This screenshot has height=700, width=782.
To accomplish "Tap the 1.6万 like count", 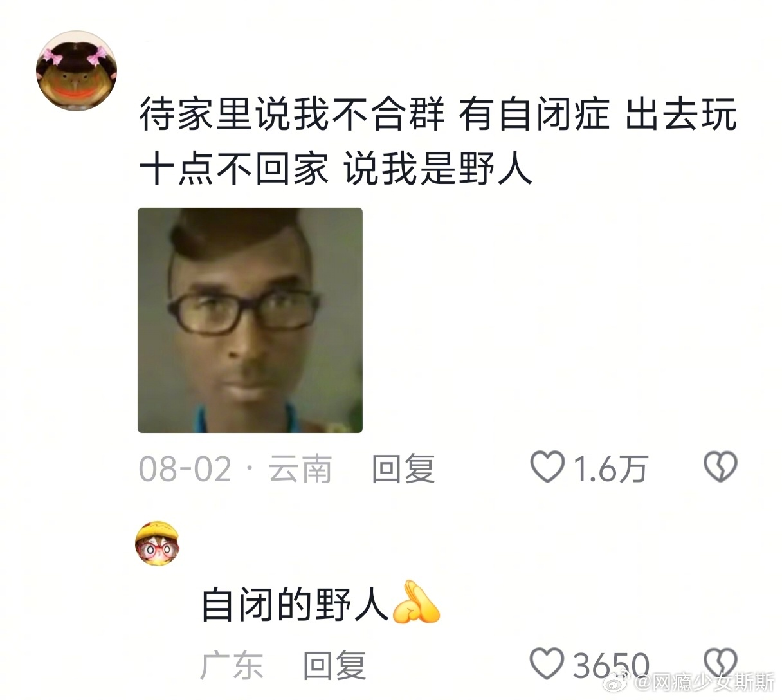I will click(610, 469).
